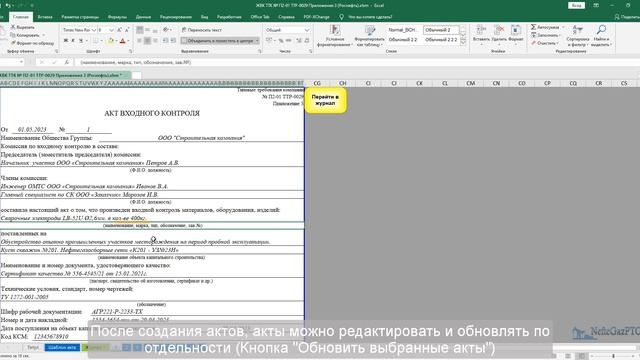This screenshot has width=640, height=360.
Task: Click the insert function fx button
Action: pos(67,62)
